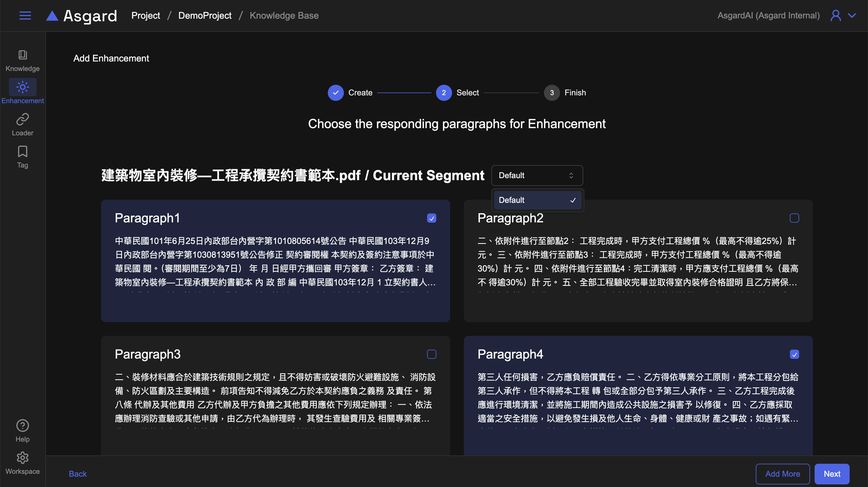This screenshot has height=487, width=868.
Task: Click the user profile icon
Action: click(836, 16)
